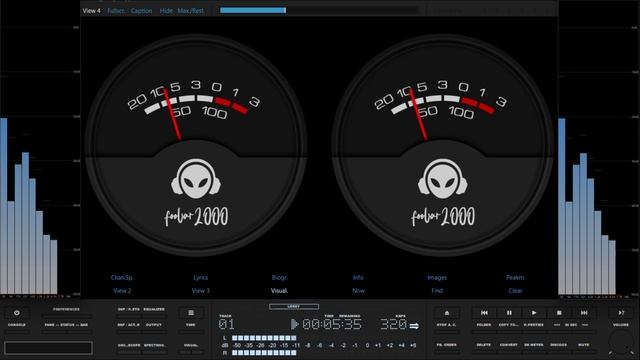Click the Folder button
This screenshot has height=360, width=640.
484,325
